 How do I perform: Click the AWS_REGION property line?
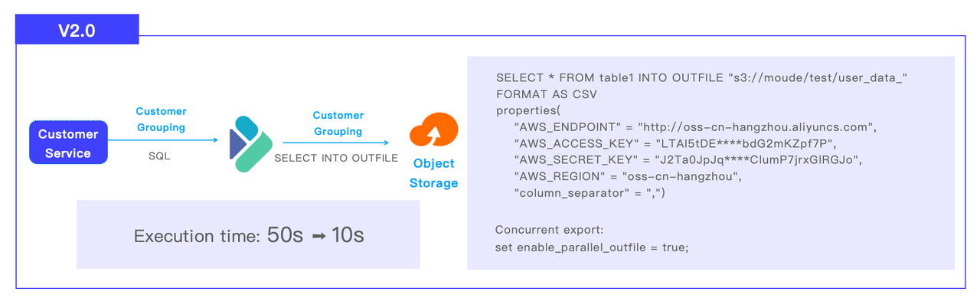(629, 177)
